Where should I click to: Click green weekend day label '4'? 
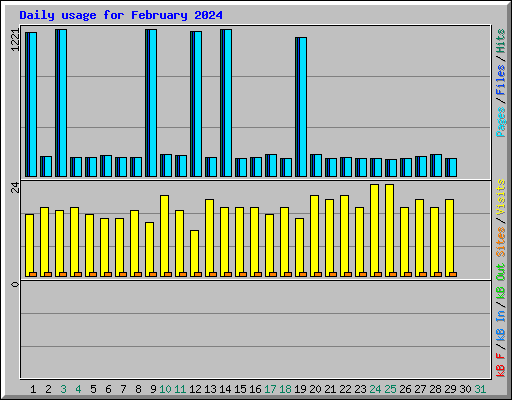pos(78,389)
